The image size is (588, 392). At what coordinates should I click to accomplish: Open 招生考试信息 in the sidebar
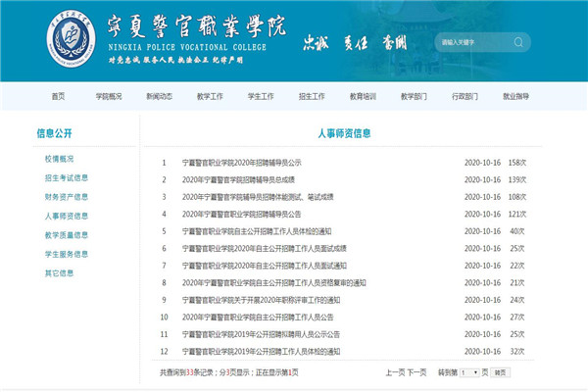click(x=66, y=178)
